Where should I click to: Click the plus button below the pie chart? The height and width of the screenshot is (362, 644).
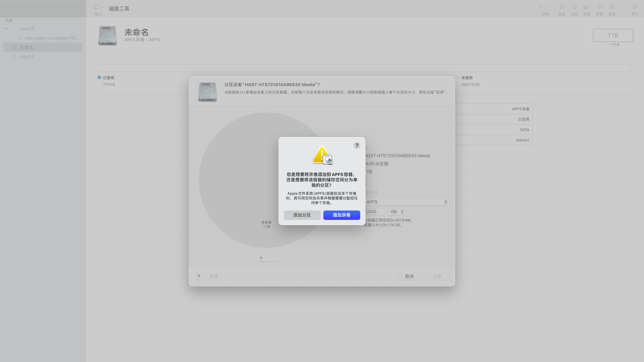coord(261,258)
